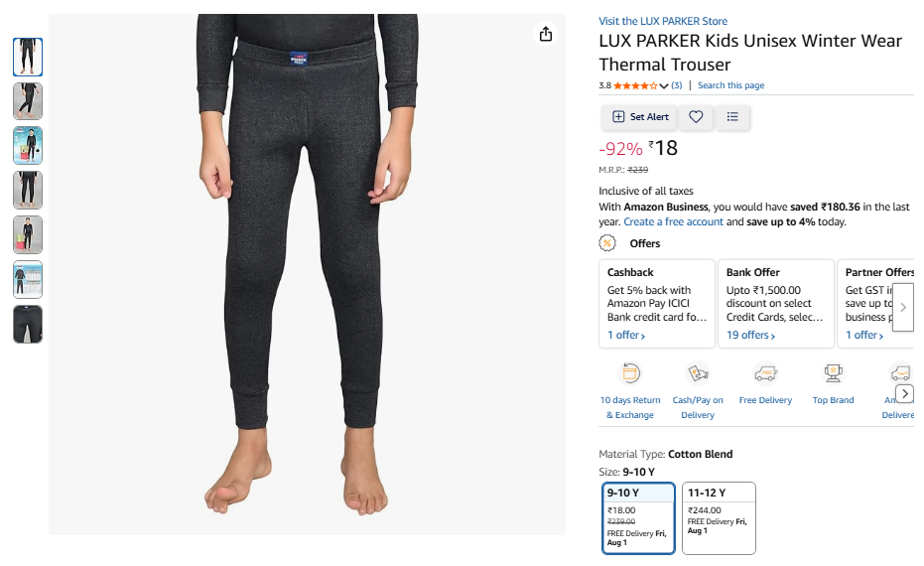
Task: Open the list icon next to heart
Action: click(732, 117)
